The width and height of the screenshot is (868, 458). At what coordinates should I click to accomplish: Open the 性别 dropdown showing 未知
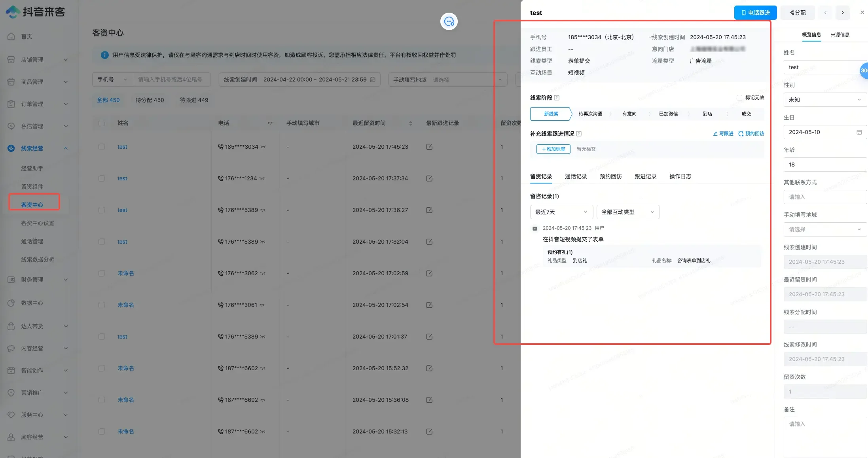[x=825, y=100]
